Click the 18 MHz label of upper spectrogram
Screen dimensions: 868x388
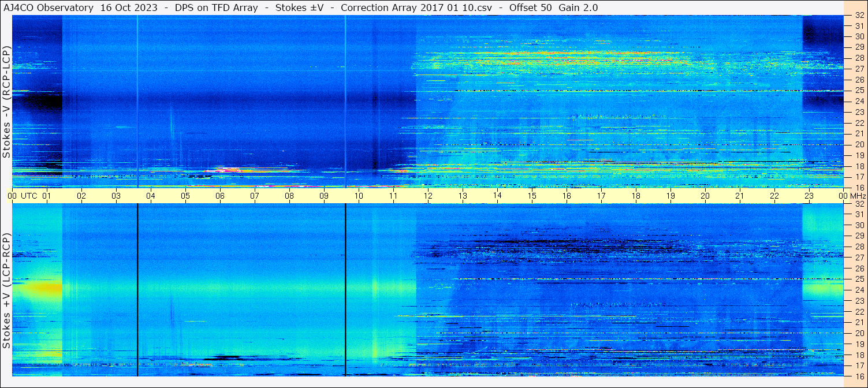(859, 166)
